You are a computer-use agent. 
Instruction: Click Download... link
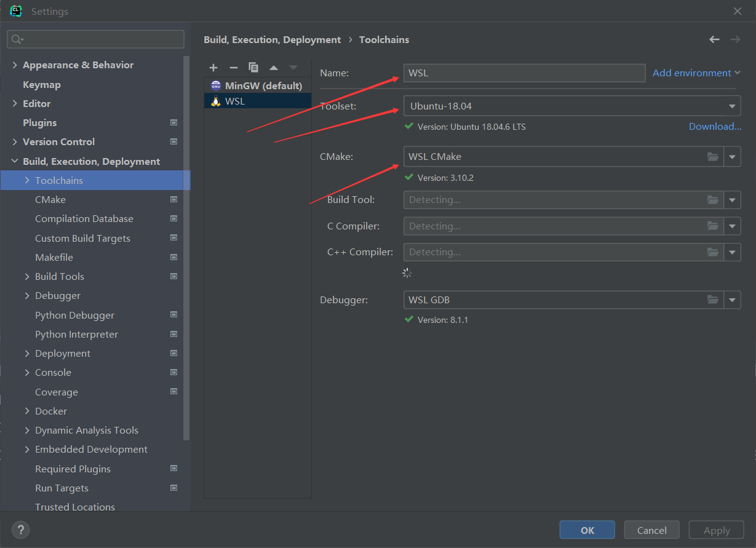coord(715,127)
